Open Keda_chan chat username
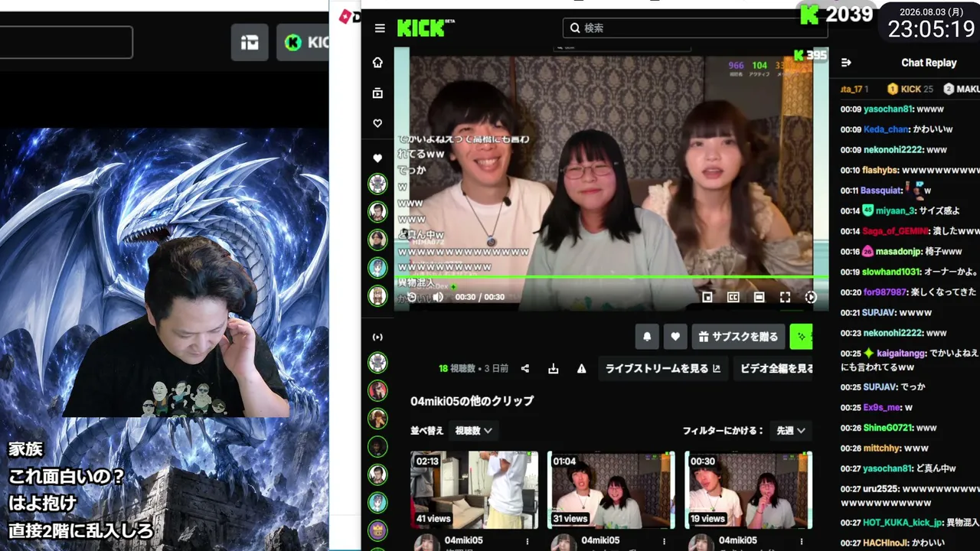Viewport: 980px width, 551px height. [886, 129]
